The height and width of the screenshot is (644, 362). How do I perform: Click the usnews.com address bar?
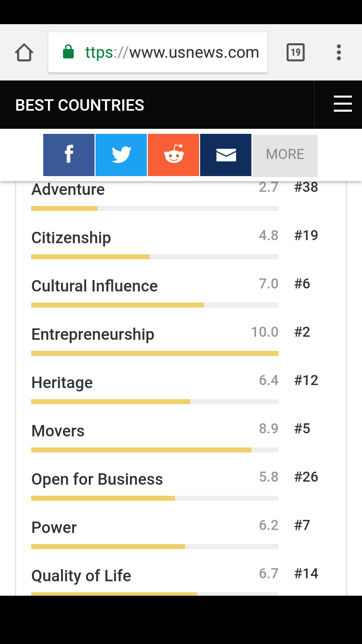click(172, 52)
